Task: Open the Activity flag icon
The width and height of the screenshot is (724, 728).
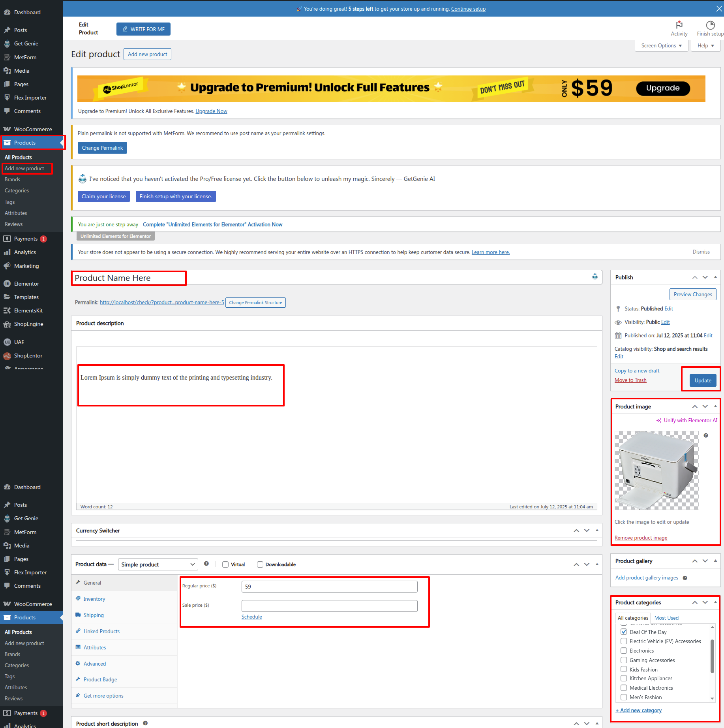Action: pos(679,25)
